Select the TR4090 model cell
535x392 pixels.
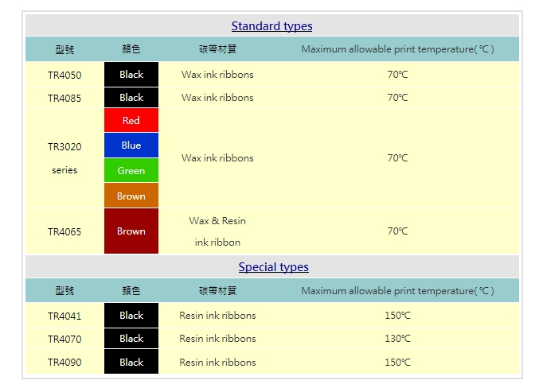pos(64,362)
